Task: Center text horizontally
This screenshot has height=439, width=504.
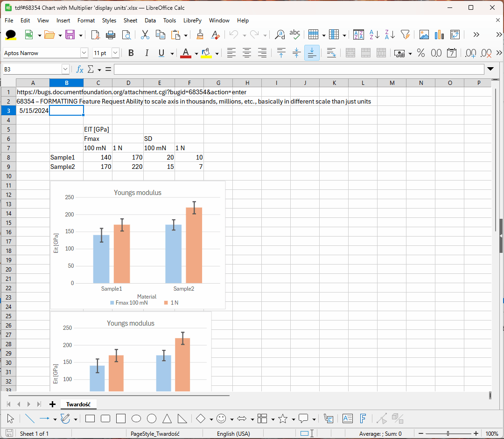Action: [246, 53]
